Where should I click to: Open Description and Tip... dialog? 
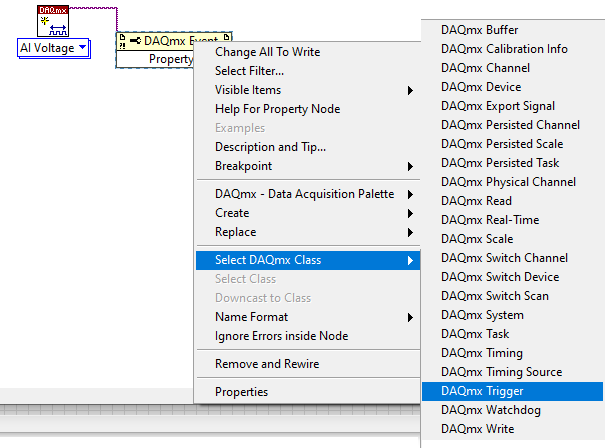308,147
